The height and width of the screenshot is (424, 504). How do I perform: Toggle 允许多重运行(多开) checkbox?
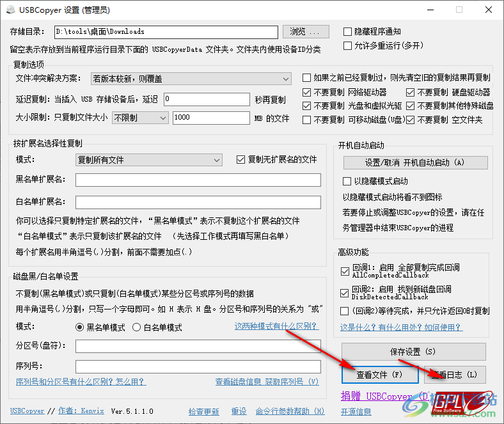click(347, 45)
